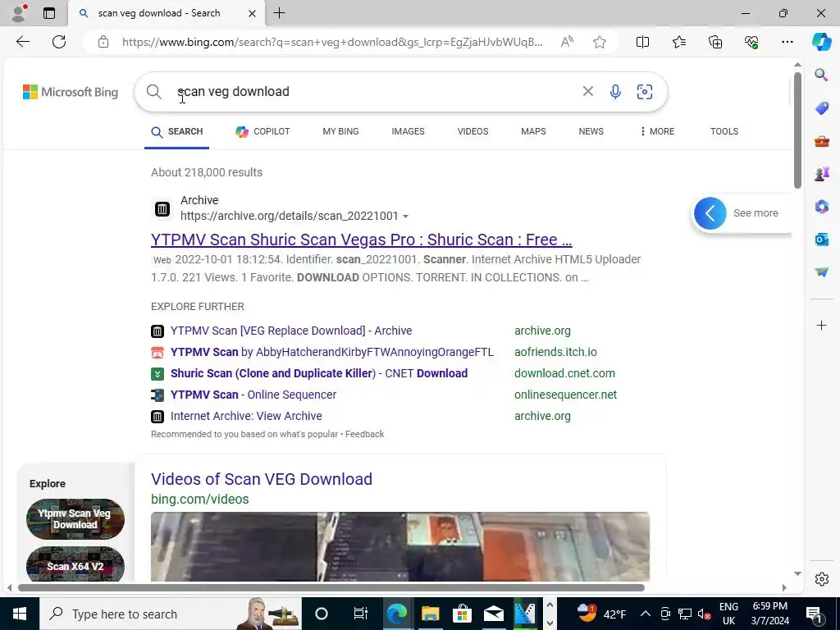Open Read aloud in address bar

pos(567,42)
